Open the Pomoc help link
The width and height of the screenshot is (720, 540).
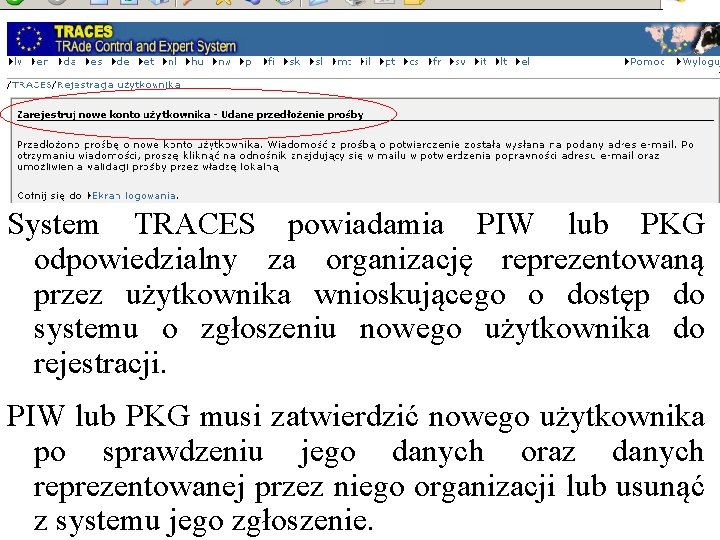coord(645,62)
